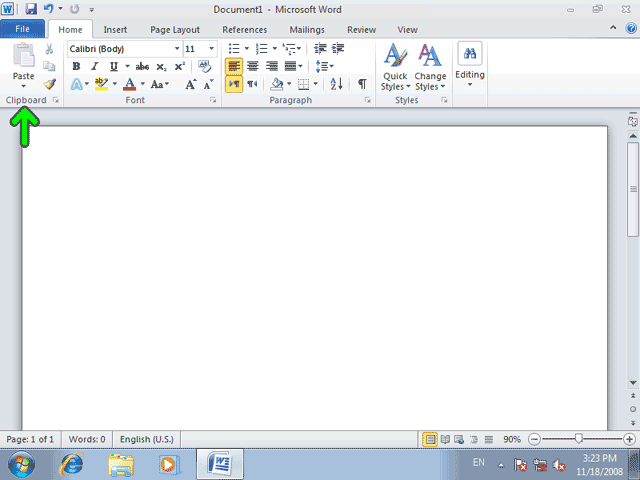Sort text with the A-Z icon
640x480 pixels.
click(x=337, y=84)
